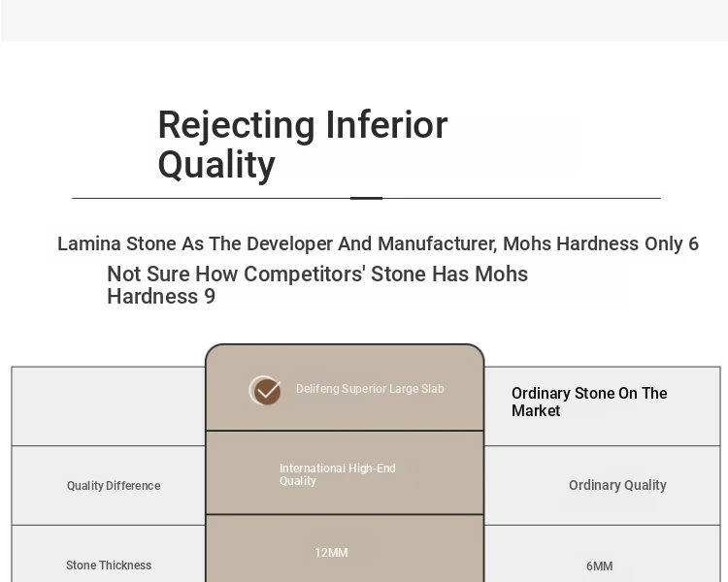Viewport: 728px width, 582px height.
Task: Click the brown checkmark badge icon
Action: [266, 390]
